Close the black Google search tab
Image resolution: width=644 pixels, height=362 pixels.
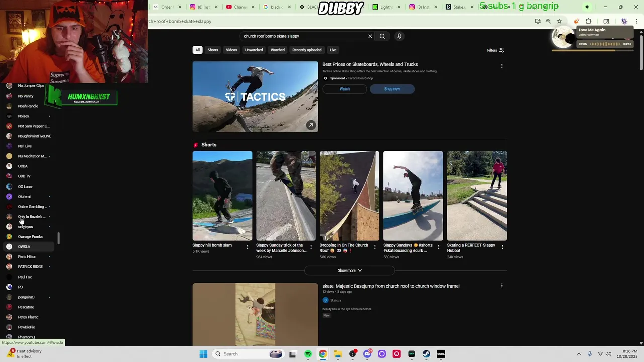point(289,7)
